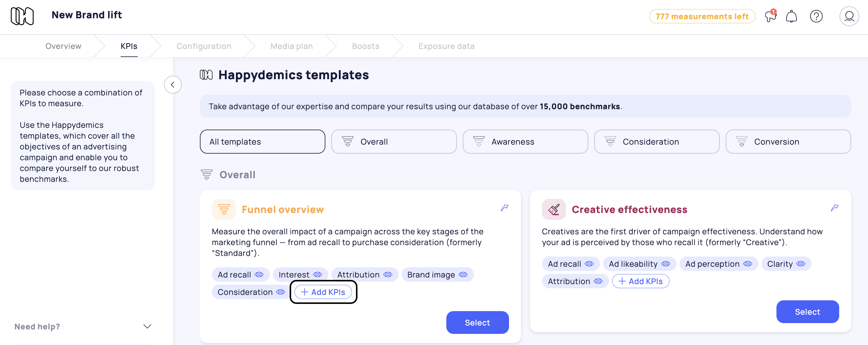
Task: Open the user profile avatar
Action: (x=848, y=16)
